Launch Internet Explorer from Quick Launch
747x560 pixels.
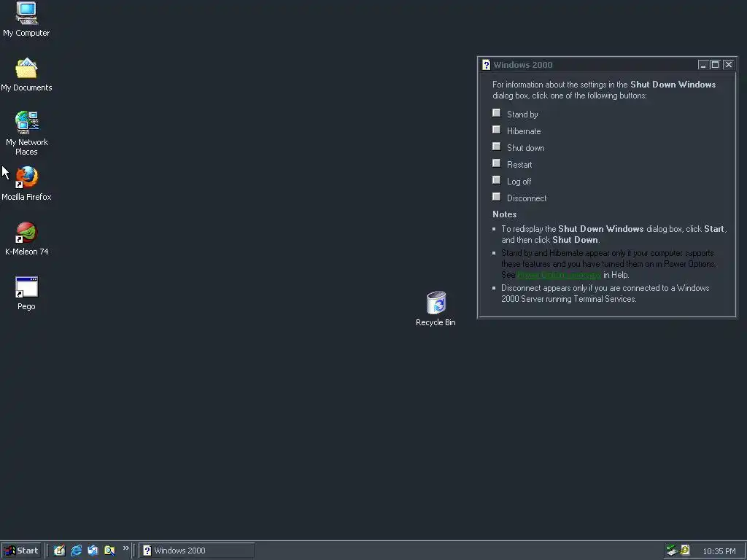pyautogui.click(x=76, y=551)
